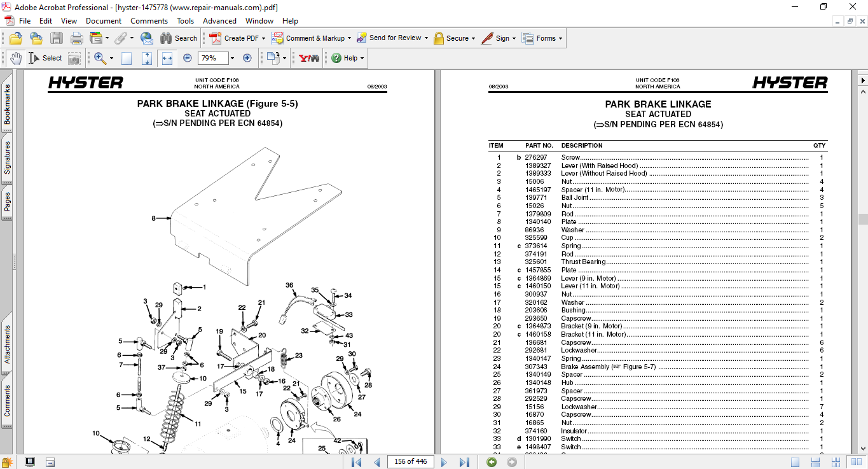The width and height of the screenshot is (868, 469).
Task: Save the PDF using the disk icon
Action: [57, 38]
